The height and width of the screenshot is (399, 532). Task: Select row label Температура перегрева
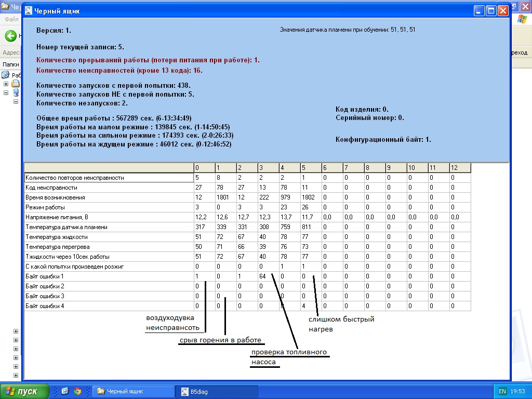(109, 247)
